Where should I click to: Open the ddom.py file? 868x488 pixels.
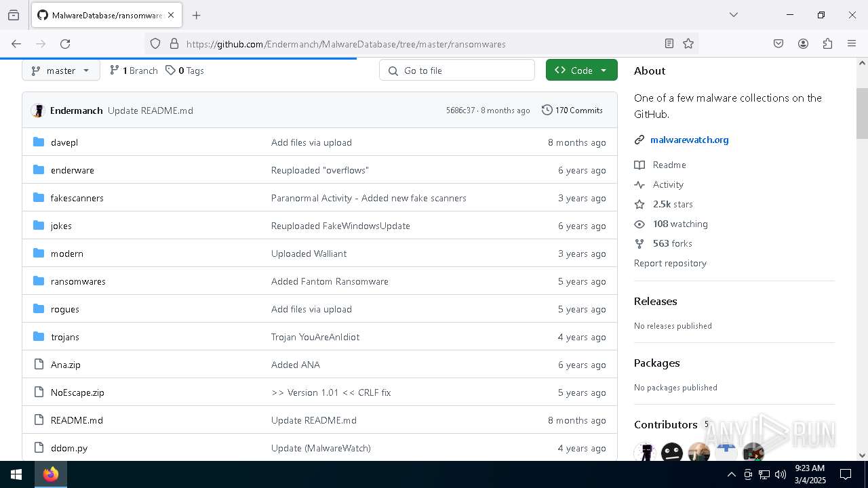click(69, 448)
